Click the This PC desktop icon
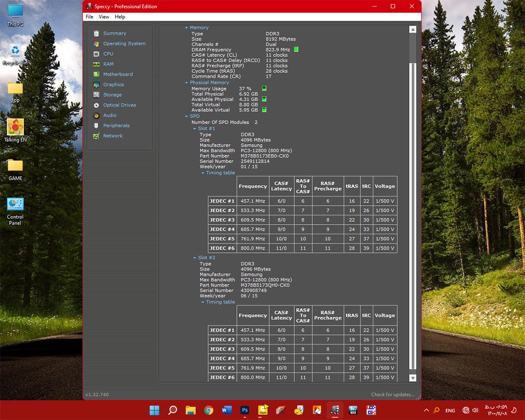 (x=15, y=15)
